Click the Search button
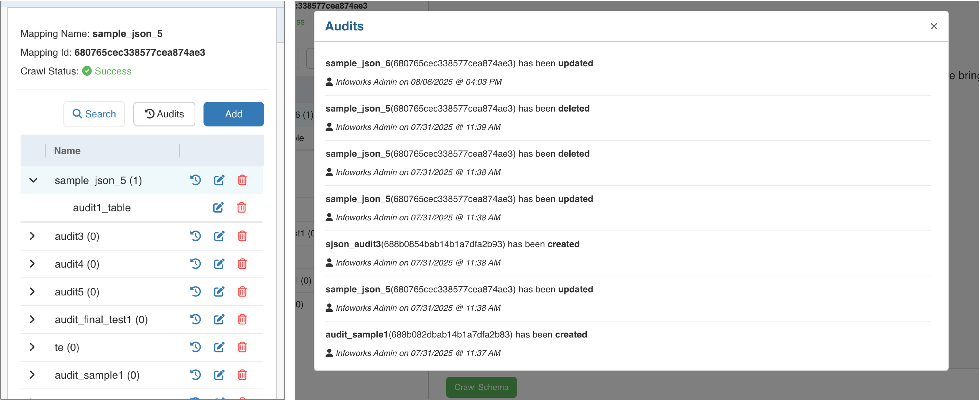Image resolution: width=980 pixels, height=400 pixels. coord(94,114)
